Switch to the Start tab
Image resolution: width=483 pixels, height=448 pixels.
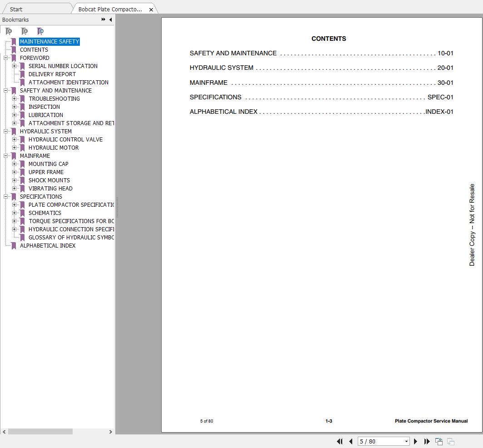coord(16,9)
